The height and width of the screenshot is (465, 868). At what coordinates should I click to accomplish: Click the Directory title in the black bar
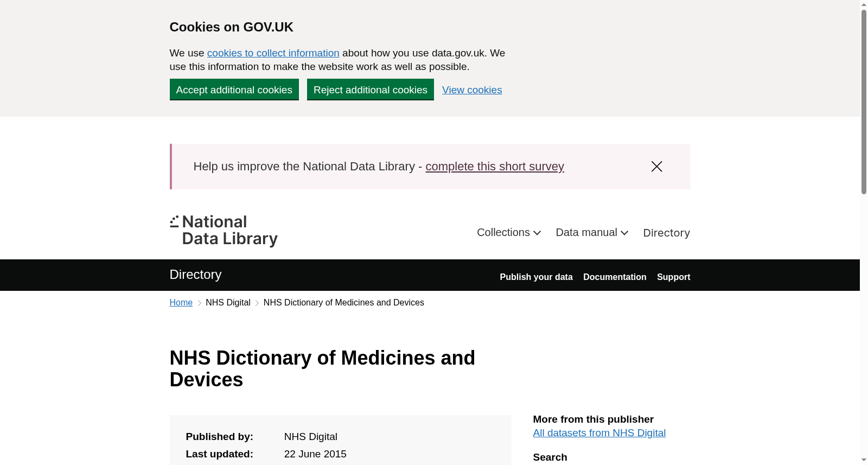[195, 275]
